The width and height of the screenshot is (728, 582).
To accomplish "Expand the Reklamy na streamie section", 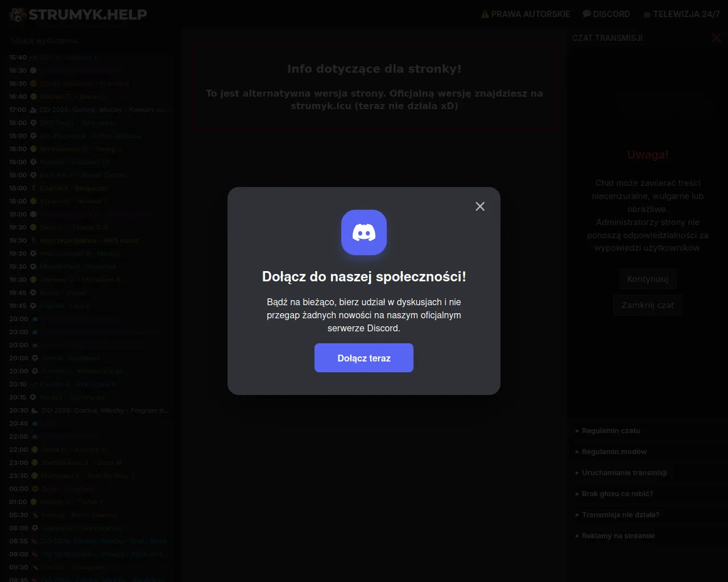I will pyautogui.click(x=615, y=536).
